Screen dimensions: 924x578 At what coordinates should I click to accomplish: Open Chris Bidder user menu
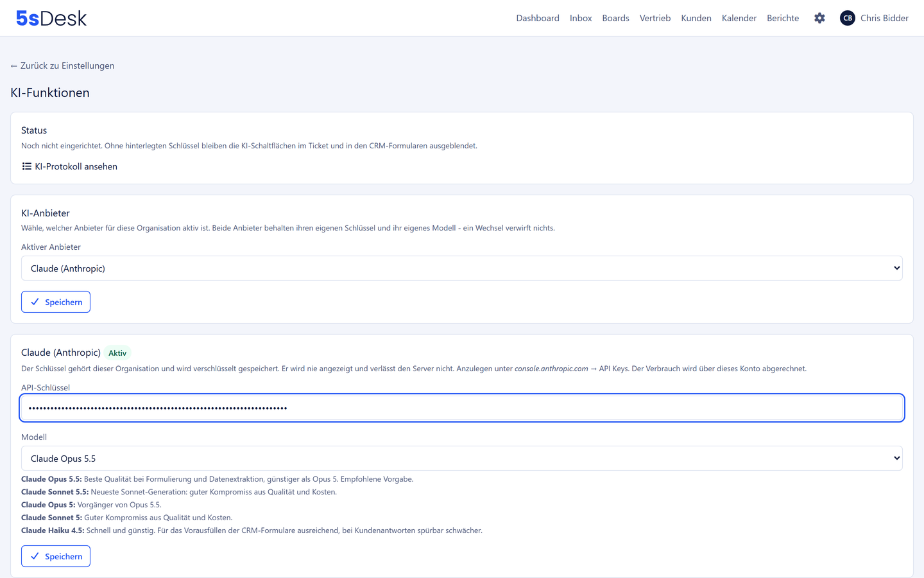[x=884, y=18]
